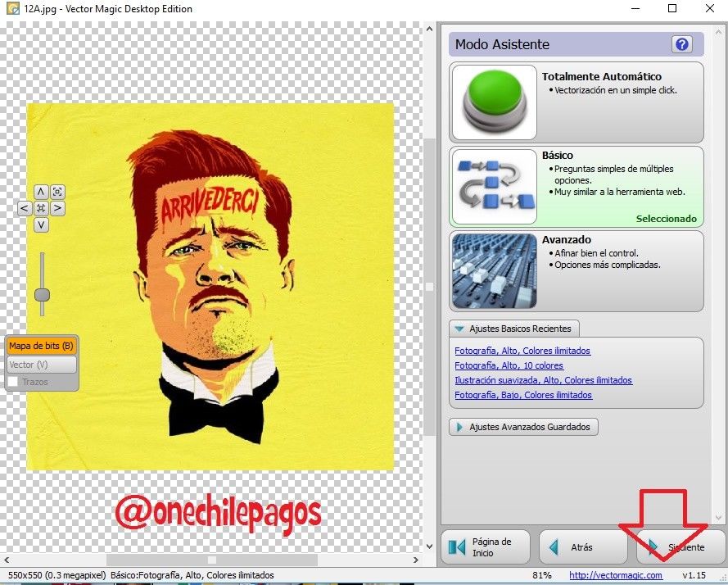Viewport: 728px width, 585px height.
Task: Click the pan up arrow above the image
Action: pos(40,192)
